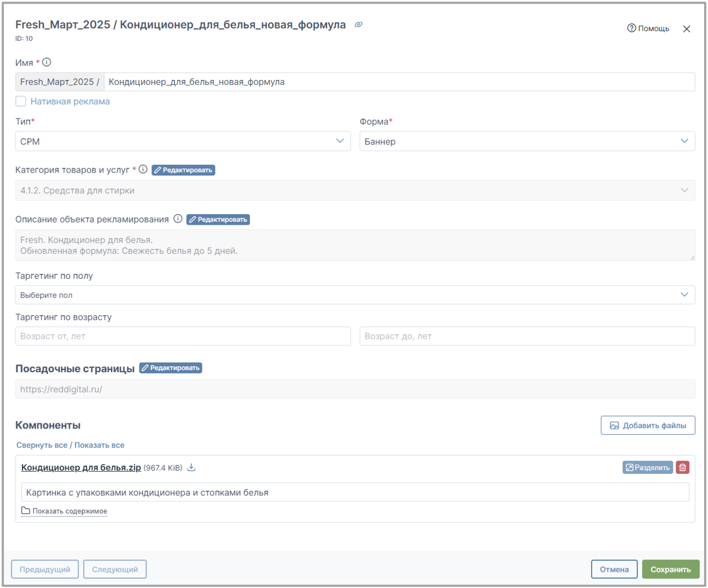The image size is (708, 588).
Task: Close the creative dialog
Action: [x=687, y=29]
